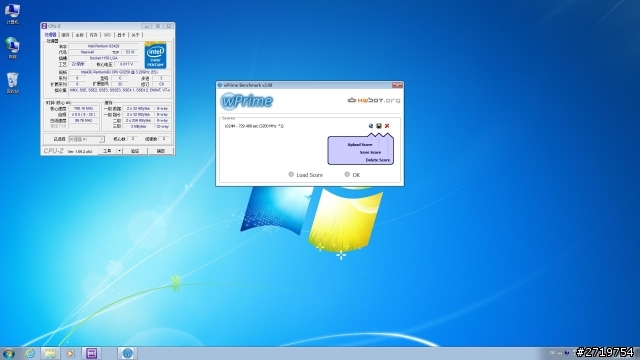The height and width of the screenshot is (360, 640).
Task: Switch to CPU-Z 处理器 (CPU) tab
Action: tap(51, 35)
